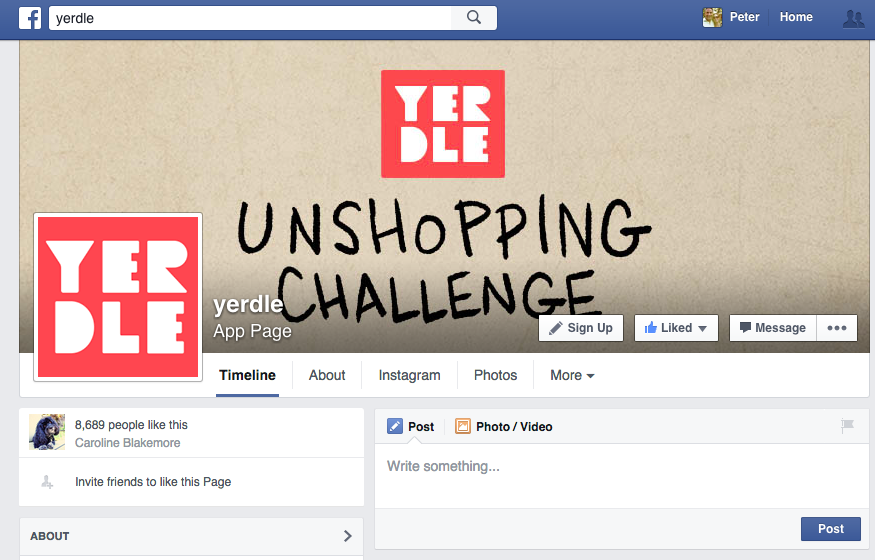Click the Post pencil icon
Viewport: 875px width, 560px height.
coord(395,427)
